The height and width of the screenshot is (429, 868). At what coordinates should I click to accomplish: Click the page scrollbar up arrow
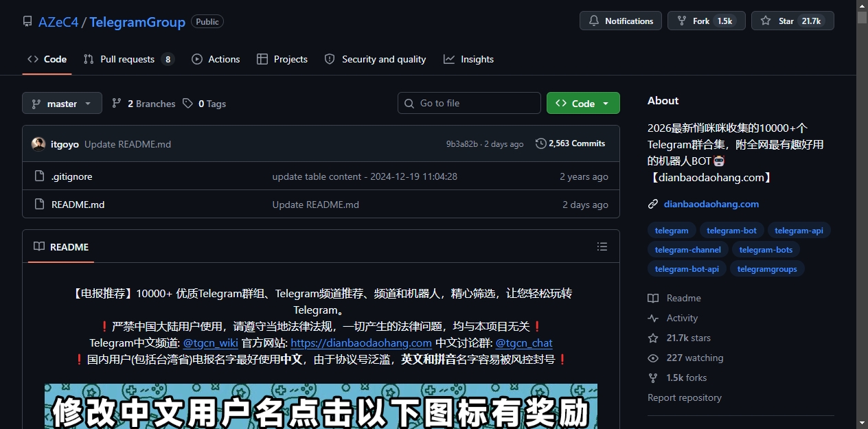pyautogui.click(x=862, y=5)
